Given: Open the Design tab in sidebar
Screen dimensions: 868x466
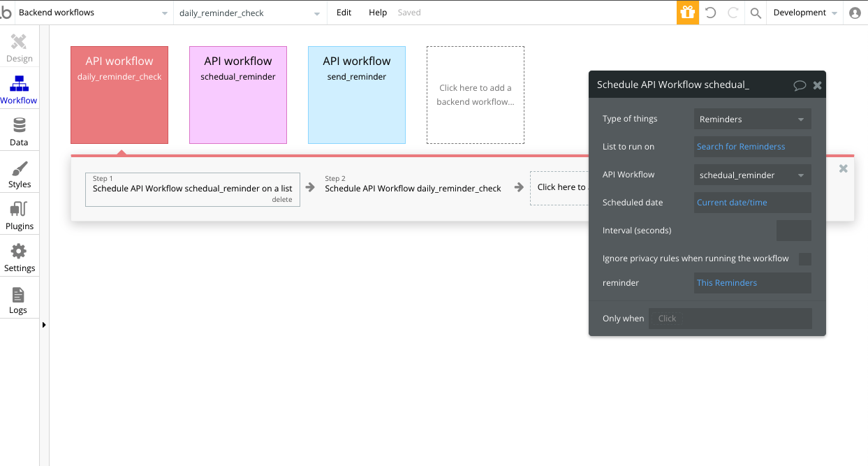Looking at the screenshot, I should [x=20, y=48].
